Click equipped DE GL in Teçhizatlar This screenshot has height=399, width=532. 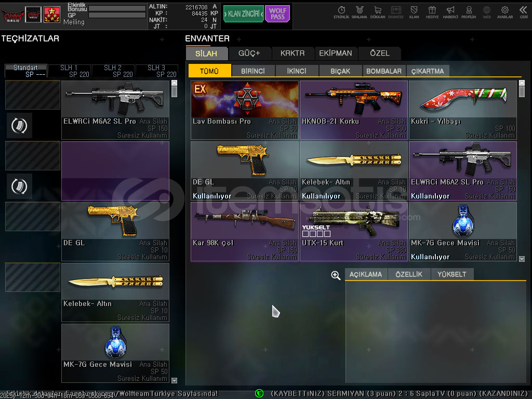click(x=115, y=231)
